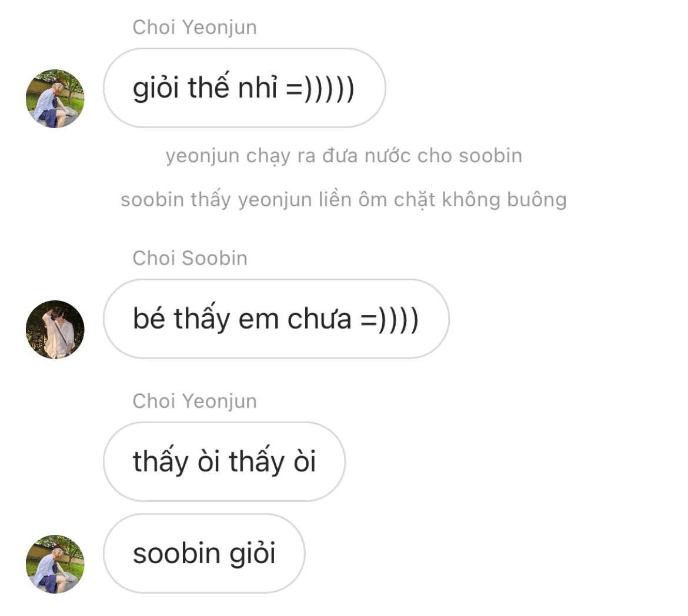Click the "=)))))" emoticon in Yeonjun's first message
This screenshot has height=616, width=688.
[x=320, y=88]
